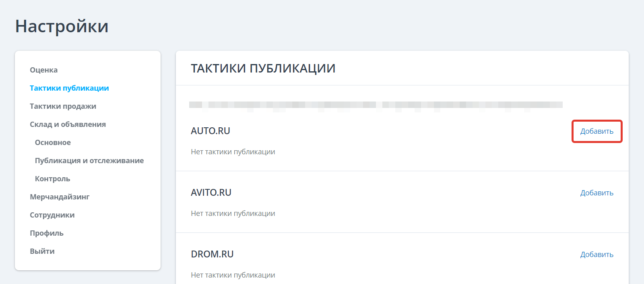Select Тактики публикации in sidebar
644x284 pixels.
tap(69, 88)
